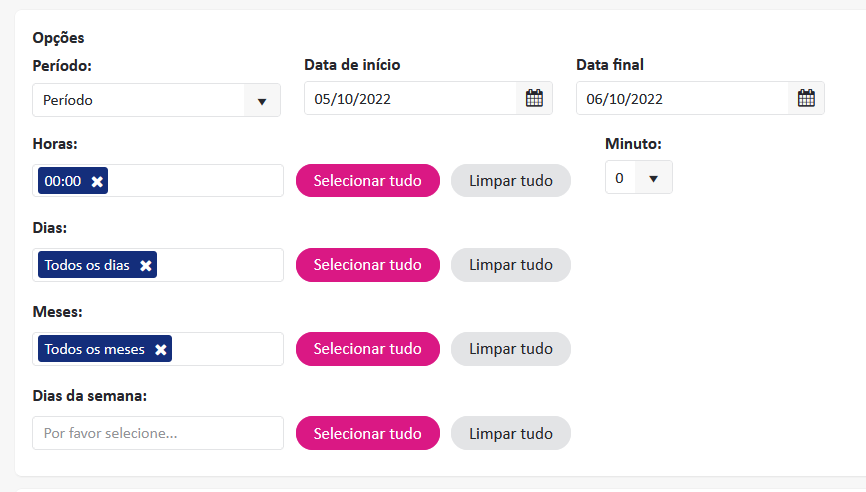Clear all months with Limpar tudo

(x=510, y=349)
